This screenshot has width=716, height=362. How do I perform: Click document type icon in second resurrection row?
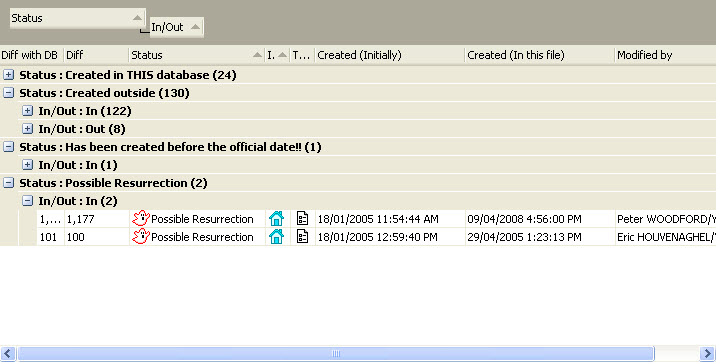[302, 236]
